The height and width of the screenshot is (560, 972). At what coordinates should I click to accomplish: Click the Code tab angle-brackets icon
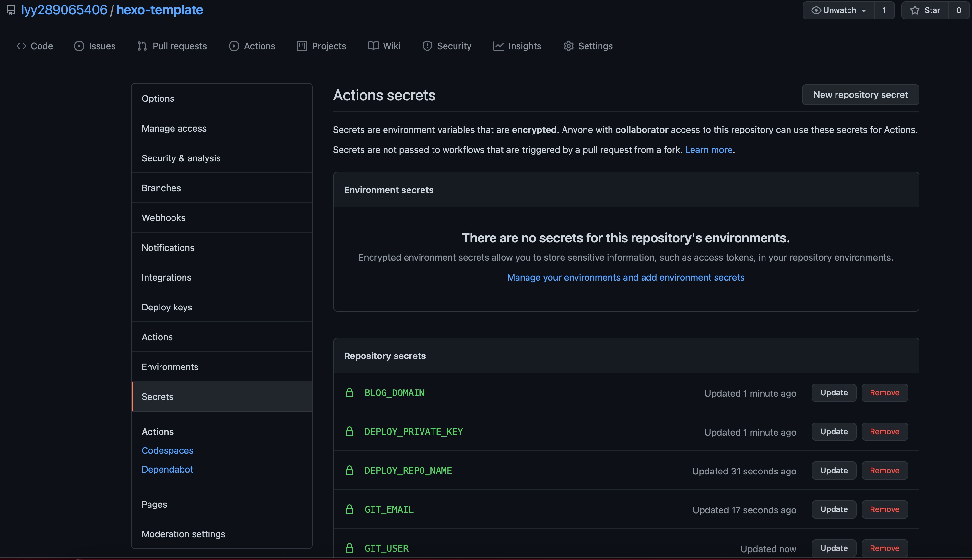pos(21,46)
